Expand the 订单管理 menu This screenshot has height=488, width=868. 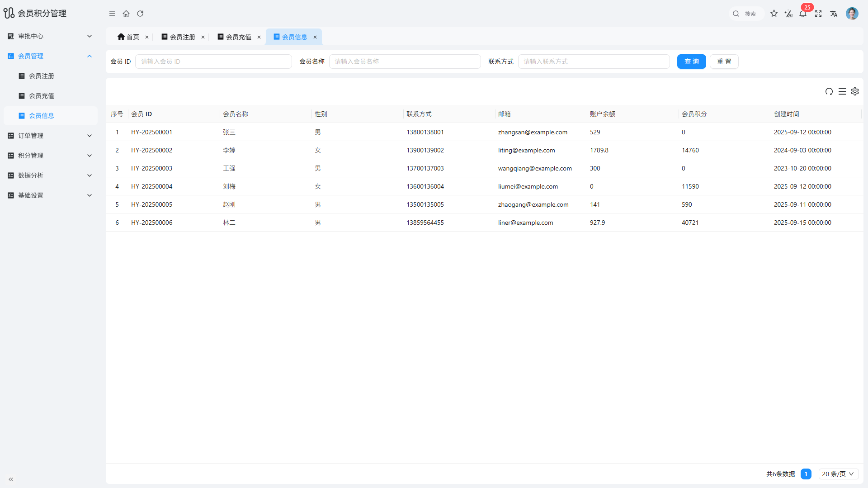[50, 136]
